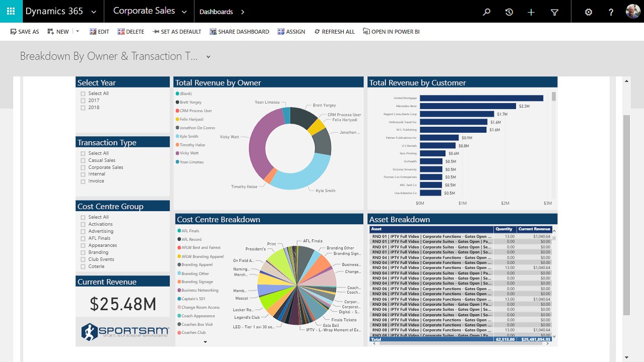Click the Breakdown By Owner dashboard title
Image resolution: width=644 pixels, height=362 pixels.
109,56
